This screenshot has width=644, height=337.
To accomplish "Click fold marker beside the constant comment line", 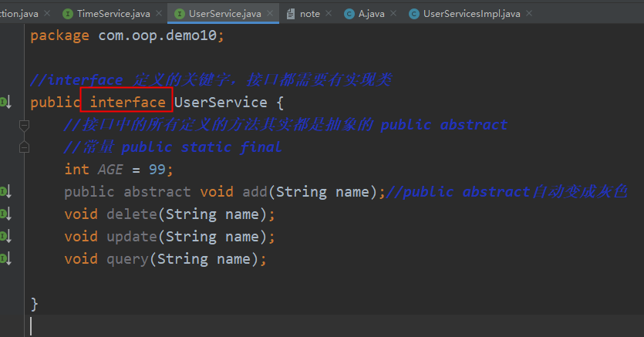I will [x=24, y=147].
